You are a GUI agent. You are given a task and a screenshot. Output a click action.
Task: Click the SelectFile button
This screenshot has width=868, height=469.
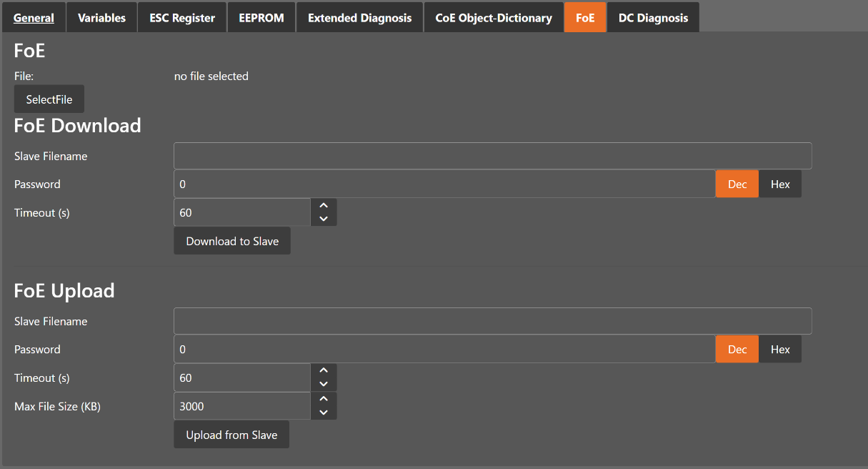point(49,99)
